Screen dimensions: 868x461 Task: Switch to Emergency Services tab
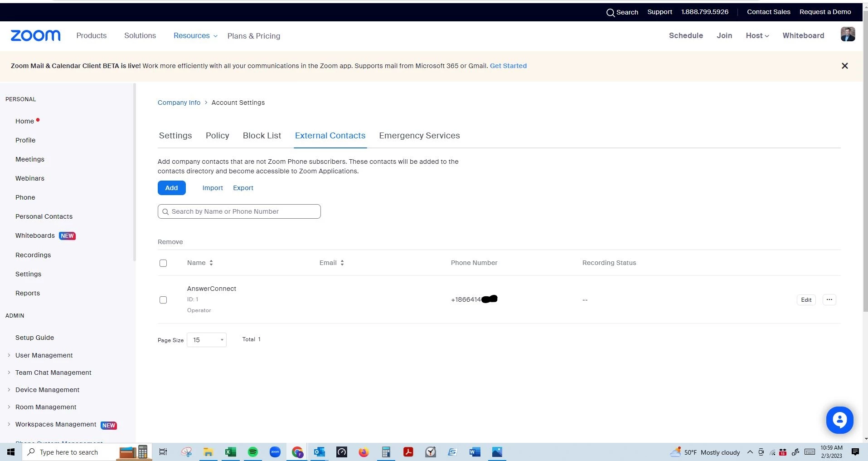click(x=419, y=136)
